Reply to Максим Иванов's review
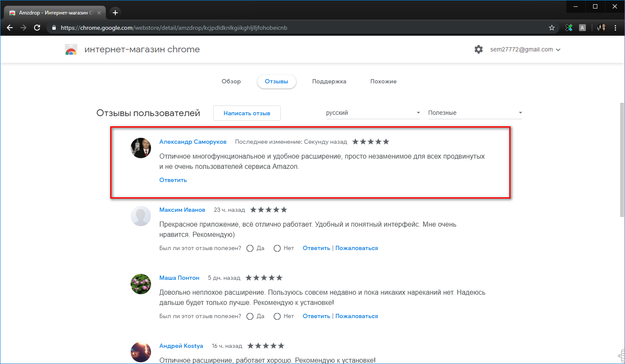Image resolution: width=625 pixels, height=364 pixels. (x=317, y=248)
